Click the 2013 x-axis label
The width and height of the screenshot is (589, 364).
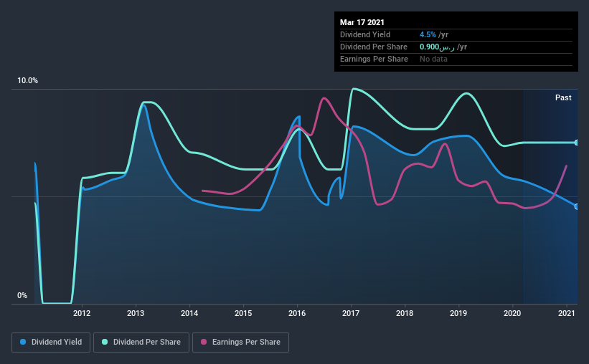135,313
